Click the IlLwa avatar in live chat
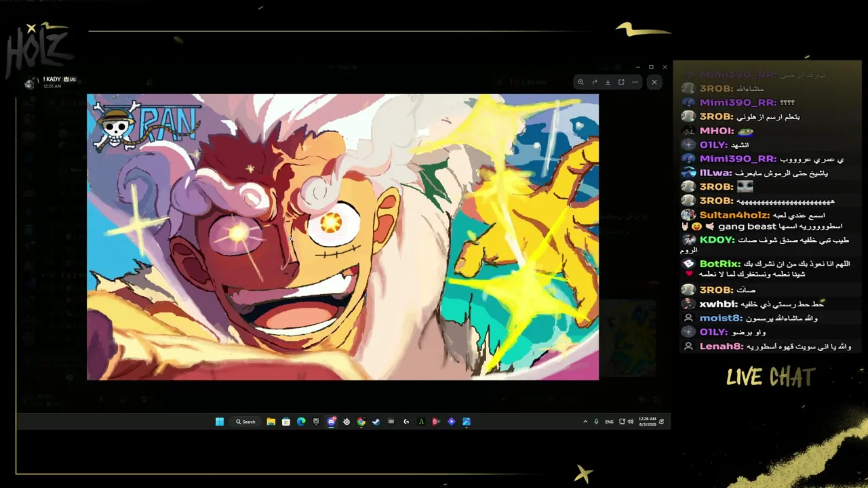The height and width of the screenshot is (488, 868). (688, 173)
